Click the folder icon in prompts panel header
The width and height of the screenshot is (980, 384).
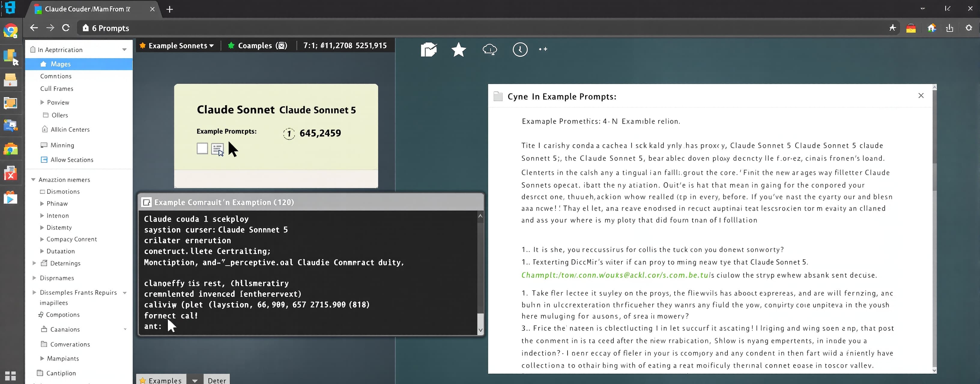click(x=498, y=96)
